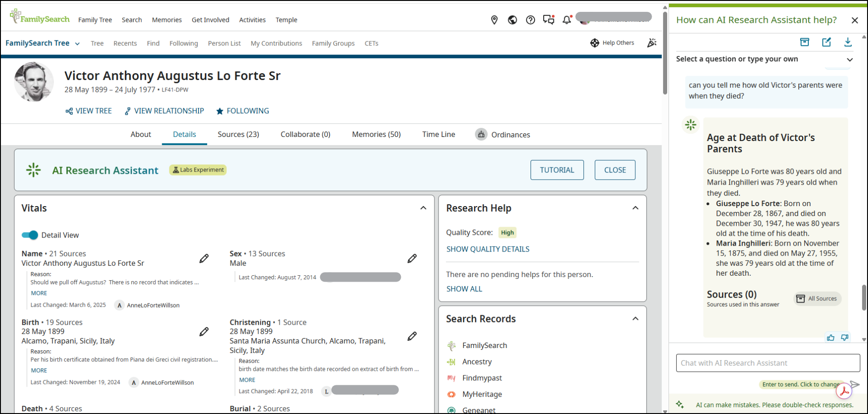
Task: Edit the Christening vital with pencil icon
Action: point(412,336)
